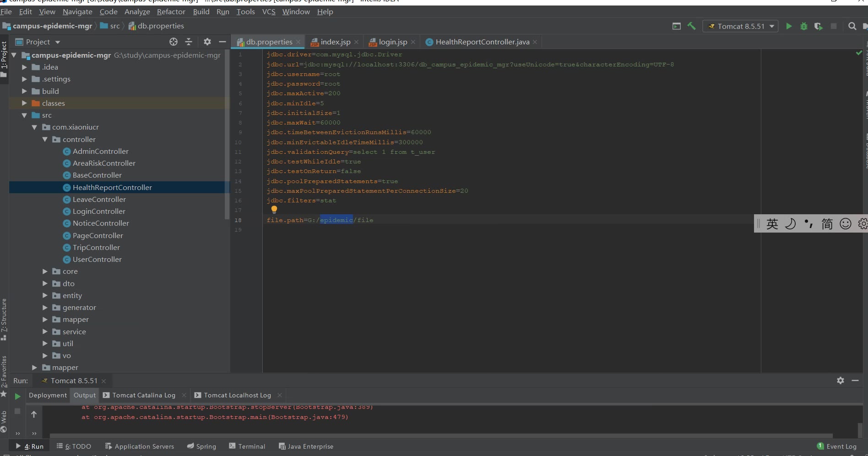Viewport: 868px width, 456px height.
Task: Click IME moon half-width icon
Action: pyautogui.click(x=791, y=223)
